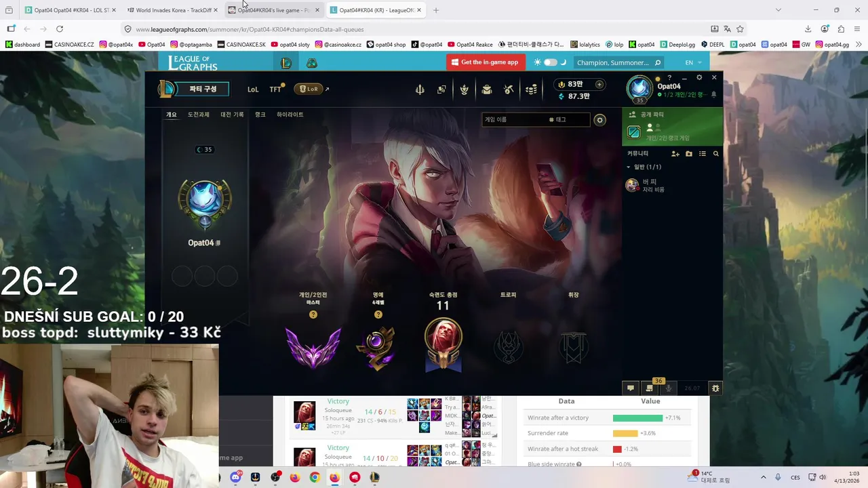This screenshot has height=488, width=868.
Task: Click the bookmark star in address bar
Action: click(740, 29)
